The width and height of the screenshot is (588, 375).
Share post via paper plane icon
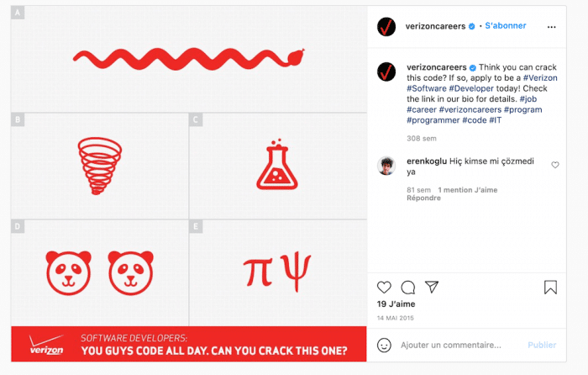(x=432, y=288)
